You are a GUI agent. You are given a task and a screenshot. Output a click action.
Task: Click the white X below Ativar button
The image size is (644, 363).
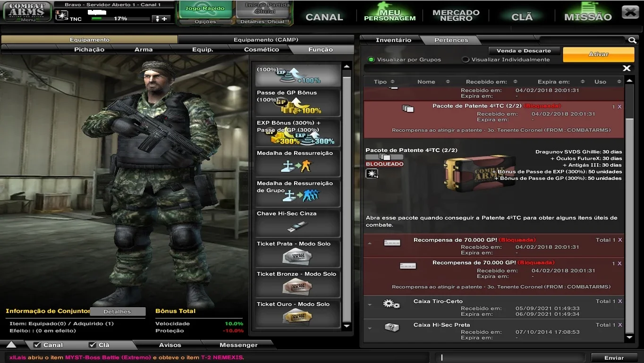[x=627, y=68]
